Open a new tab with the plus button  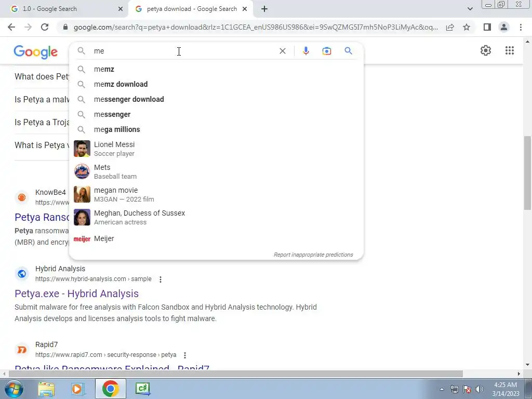click(264, 9)
